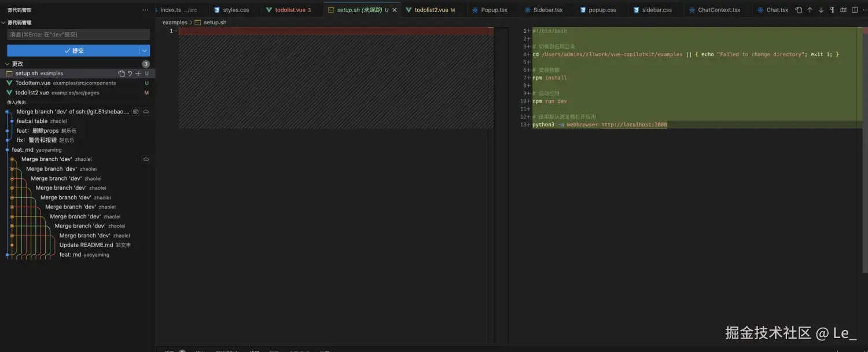Viewport: 868px width, 352px height.
Task: Select commit 'fix: 警告和报错'
Action: click(x=45, y=140)
